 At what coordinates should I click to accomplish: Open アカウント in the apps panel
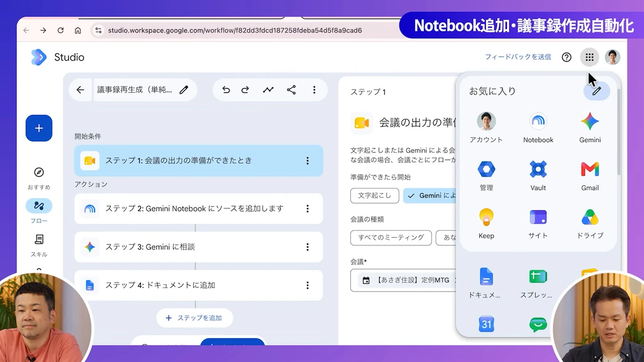486,128
